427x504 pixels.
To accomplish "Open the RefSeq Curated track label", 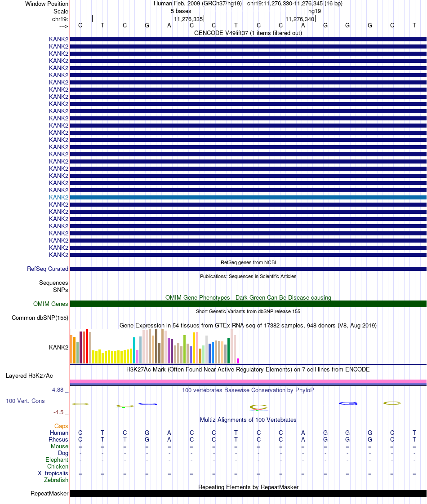I will [x=48, y=269].
